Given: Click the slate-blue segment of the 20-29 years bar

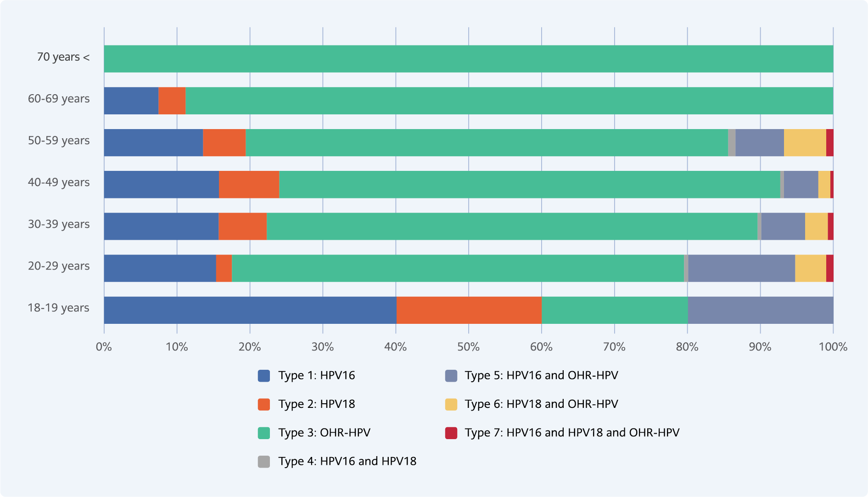Looking at the screenshot, I should click(x=741, y=268).
